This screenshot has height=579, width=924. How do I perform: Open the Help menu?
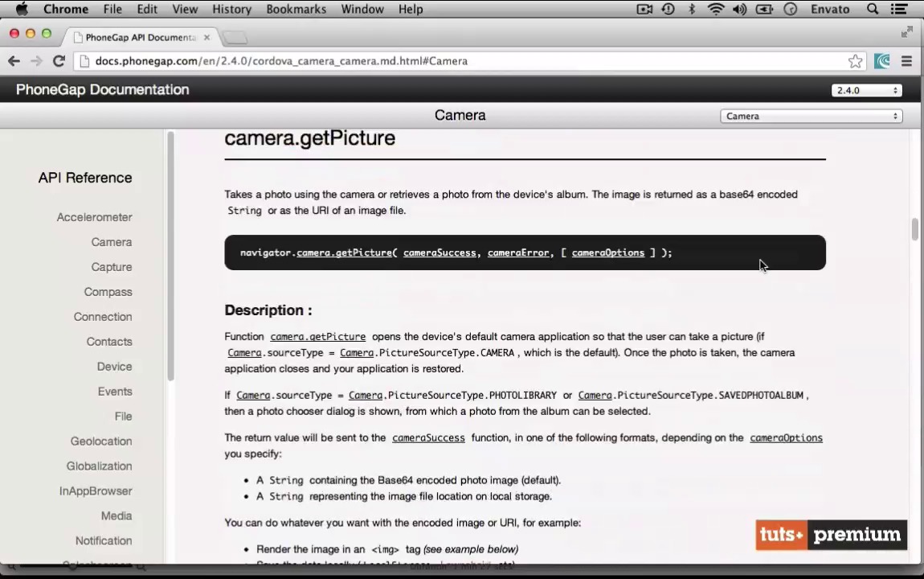coord(410,9)
